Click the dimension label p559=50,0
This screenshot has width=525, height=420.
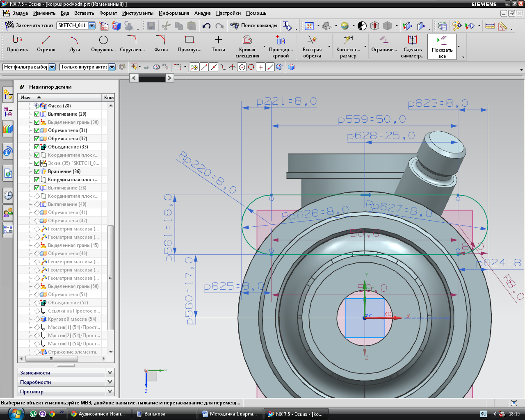click(x=372, y=119)
